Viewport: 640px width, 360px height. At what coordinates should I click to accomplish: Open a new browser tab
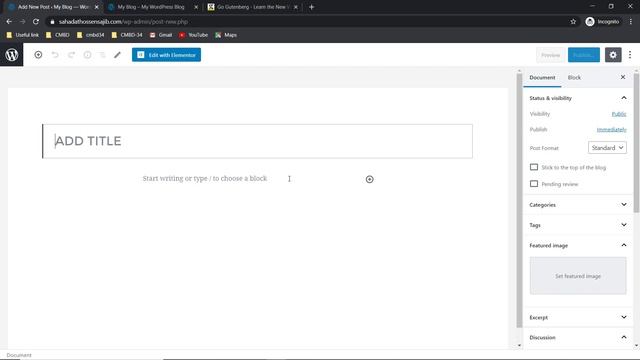(x=311, y=7)
